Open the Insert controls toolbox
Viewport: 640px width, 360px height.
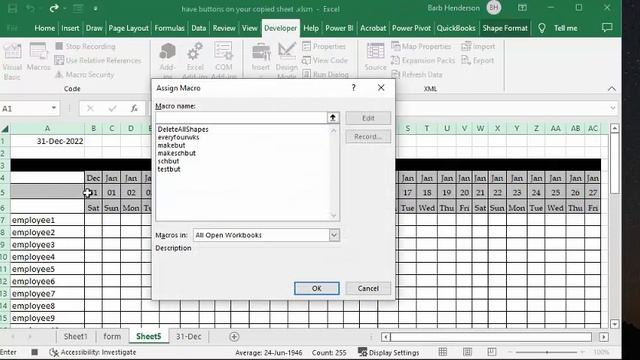tap(261, 60)
